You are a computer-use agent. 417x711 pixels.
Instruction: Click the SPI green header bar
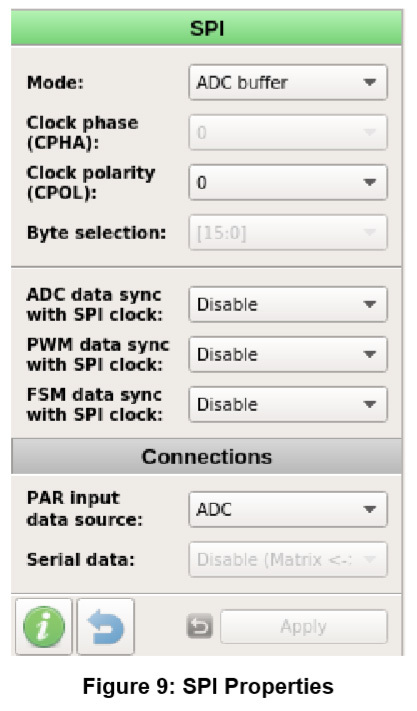pos(207,28)
